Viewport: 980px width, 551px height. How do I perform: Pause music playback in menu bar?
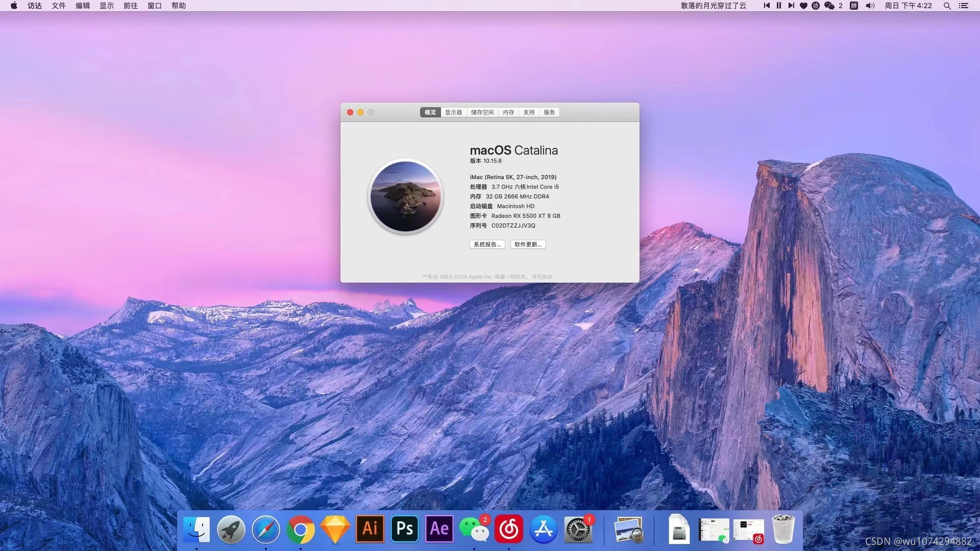pos(779,6)
